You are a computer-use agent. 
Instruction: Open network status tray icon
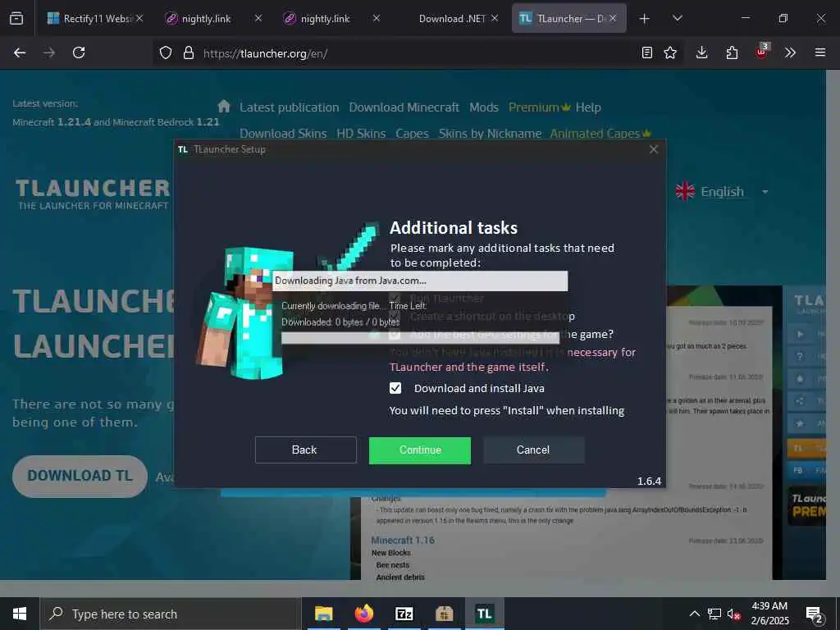point(714,614)
